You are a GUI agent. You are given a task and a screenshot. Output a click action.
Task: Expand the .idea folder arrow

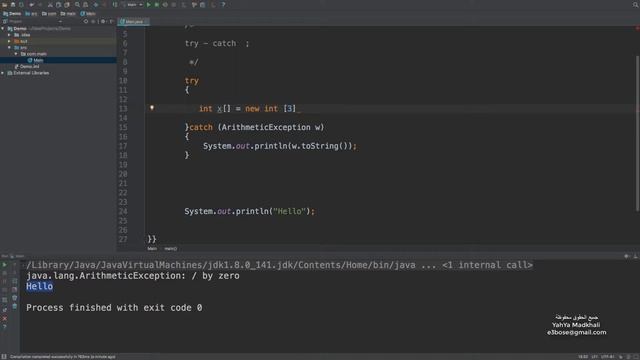pyautogui.click(x=9, y=35)
